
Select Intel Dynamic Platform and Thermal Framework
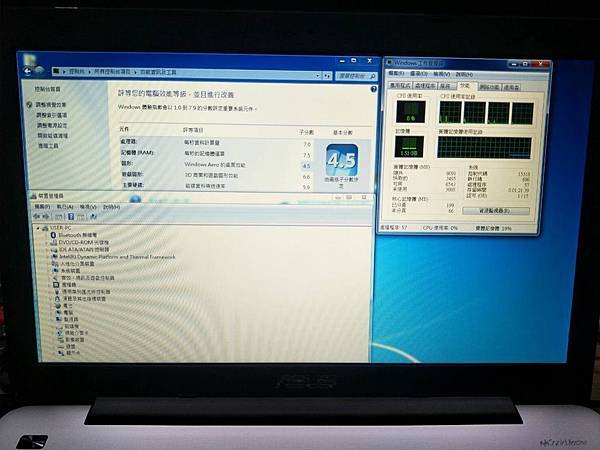[117, 257]
